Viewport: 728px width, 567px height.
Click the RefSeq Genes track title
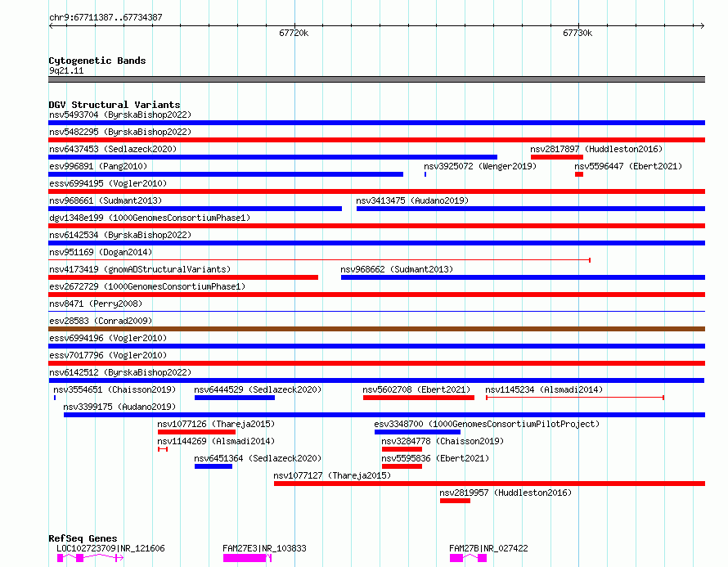[x=83, y=538]
